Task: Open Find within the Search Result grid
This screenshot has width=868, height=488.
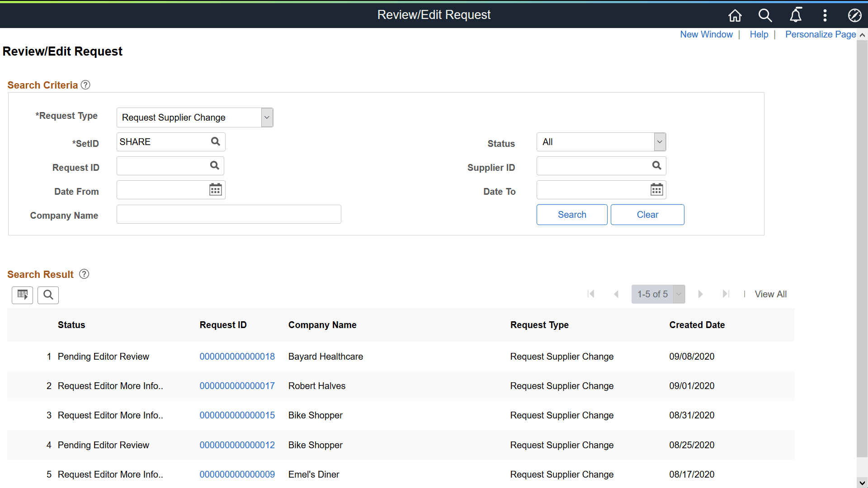Action: tap(47, 295)
